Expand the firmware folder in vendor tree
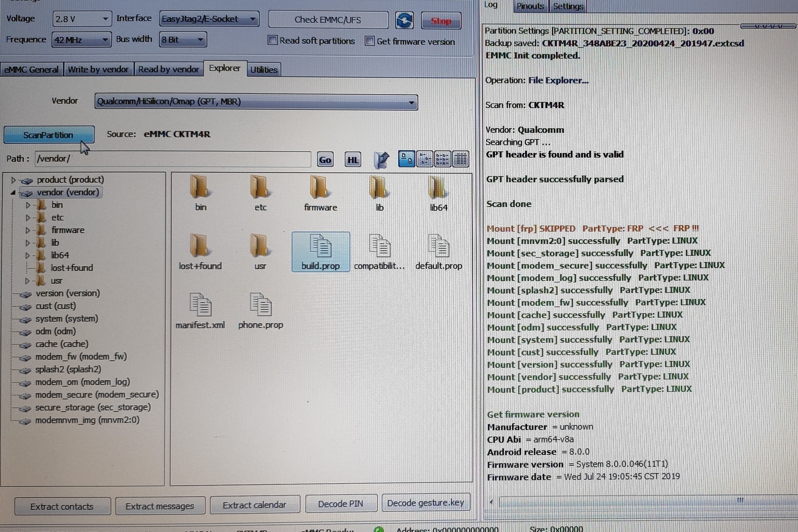Image resolution: width=798 pixels, height=532 pixels. (x=30, y=230)
